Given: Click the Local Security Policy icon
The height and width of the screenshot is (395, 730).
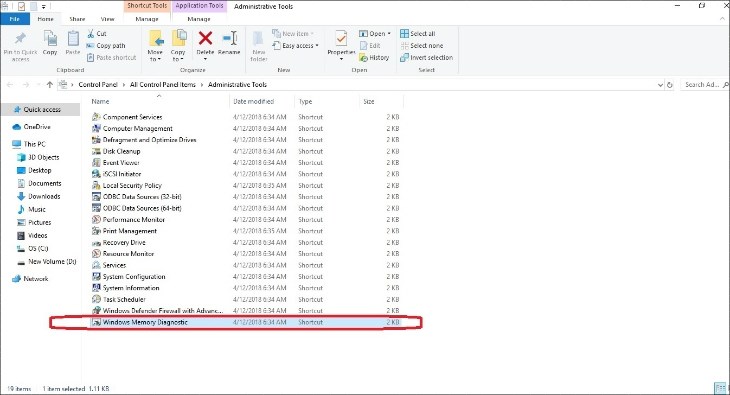Looking at the screenshot, I should click(96, 185).
